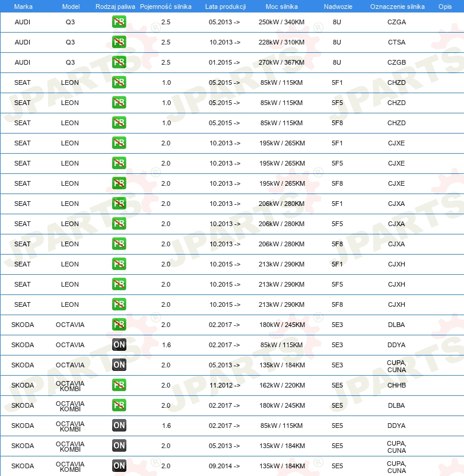Select ON diesel icon in Octavia Kombi 09.2014 row
The width and height of the screenshot is (464, 476).
119,466
